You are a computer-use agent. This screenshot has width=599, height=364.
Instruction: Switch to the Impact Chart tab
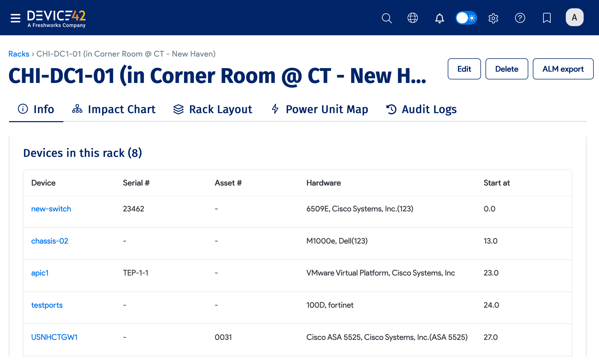[x=114, y=109]
